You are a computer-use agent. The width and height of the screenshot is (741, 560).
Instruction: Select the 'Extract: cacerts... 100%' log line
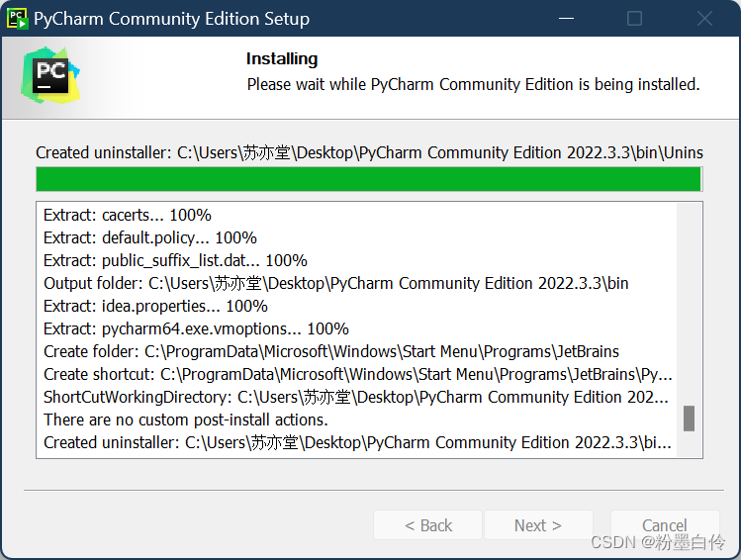[127, 215]
